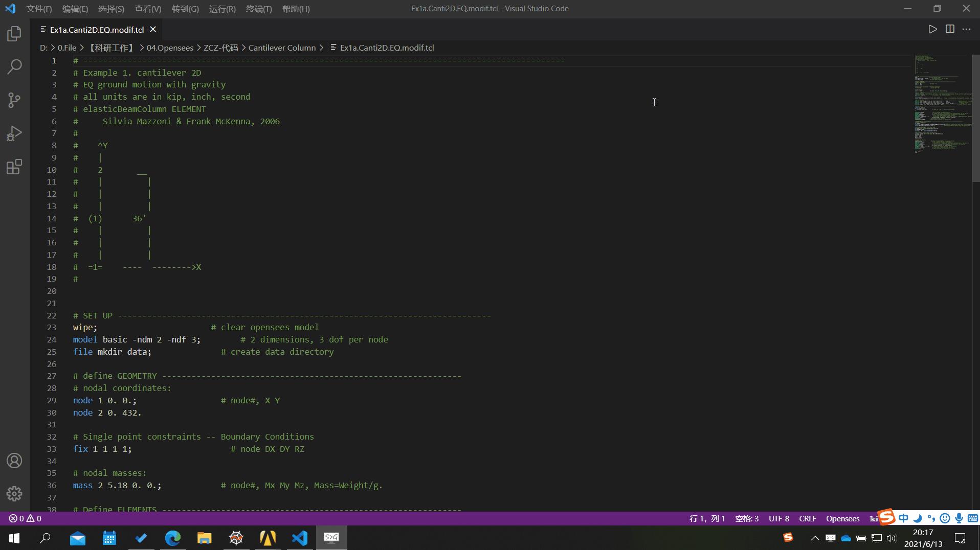This screenshot has height=550, width=980.
Task: Open the Windows Start menu
Action: [x=14, y=538]
